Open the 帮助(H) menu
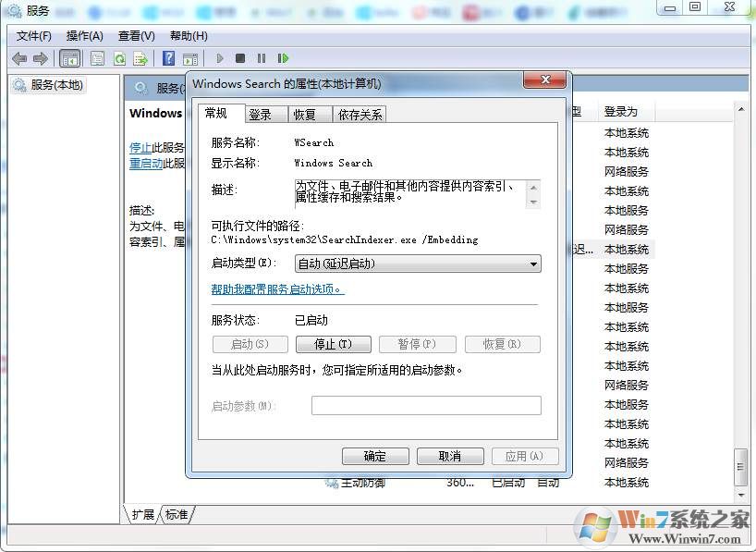 click(x=189, y=36)
